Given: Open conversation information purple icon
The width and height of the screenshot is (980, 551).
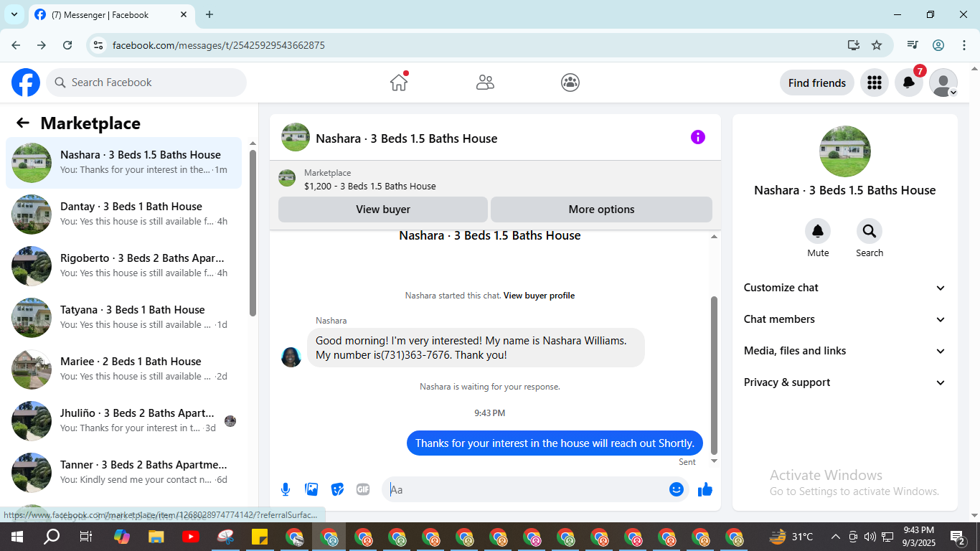Looking at the screenshot, I should 698,137.
